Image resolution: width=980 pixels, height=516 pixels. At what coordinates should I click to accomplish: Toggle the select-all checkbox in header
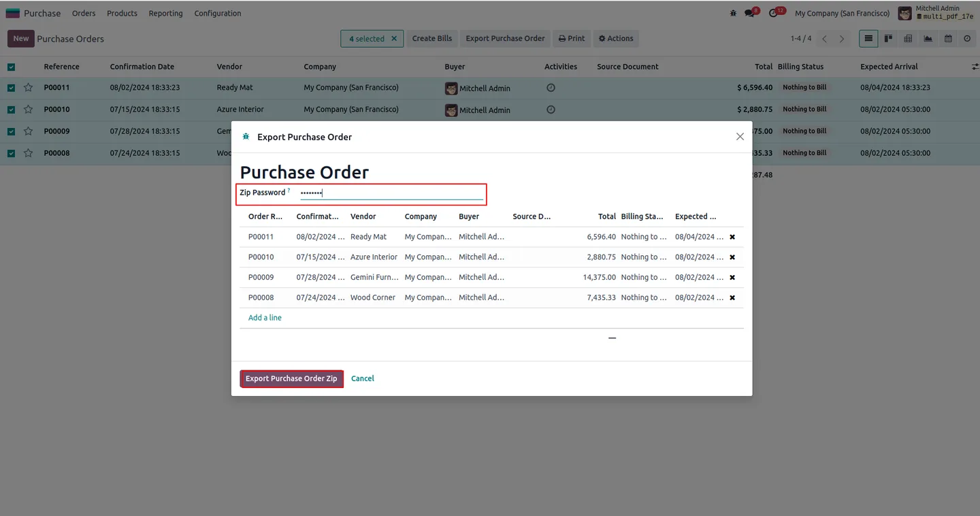pos(11,67)
